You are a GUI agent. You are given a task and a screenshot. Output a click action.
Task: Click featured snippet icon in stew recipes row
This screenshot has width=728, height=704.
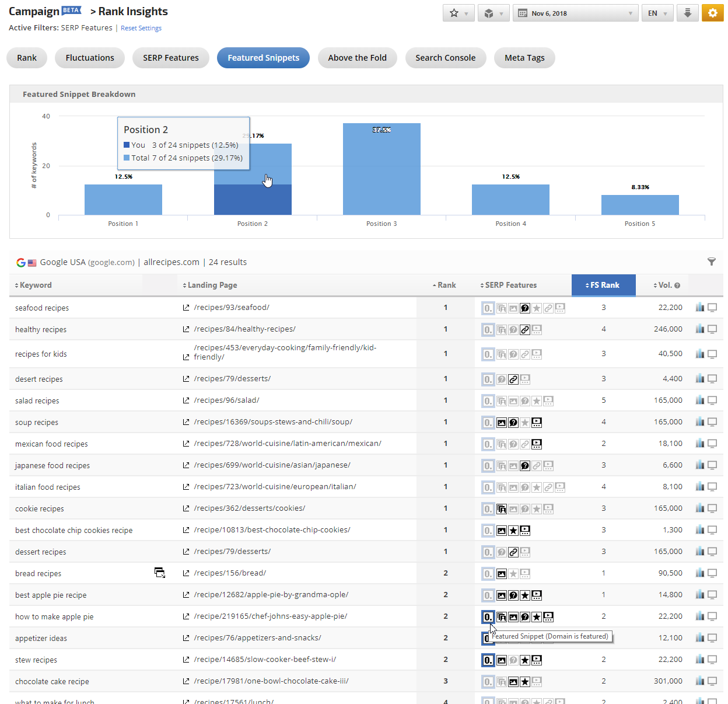point(488,660)
